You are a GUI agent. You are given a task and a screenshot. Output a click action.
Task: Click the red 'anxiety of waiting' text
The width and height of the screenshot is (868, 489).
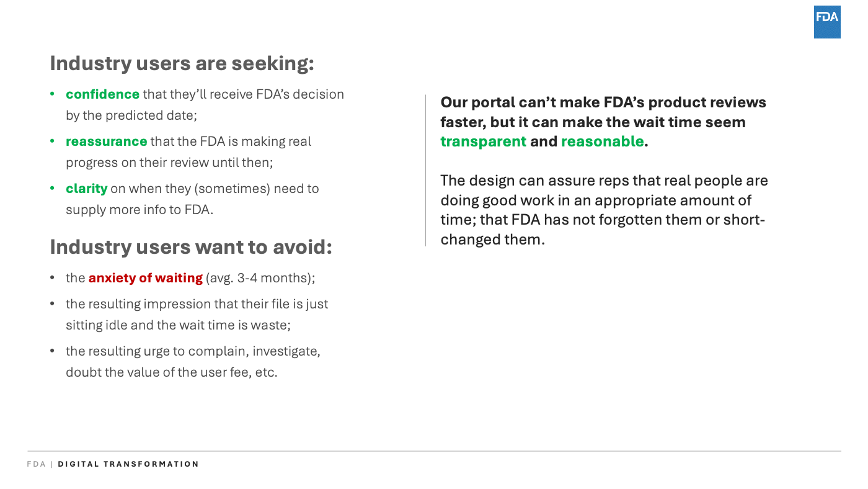146,278
